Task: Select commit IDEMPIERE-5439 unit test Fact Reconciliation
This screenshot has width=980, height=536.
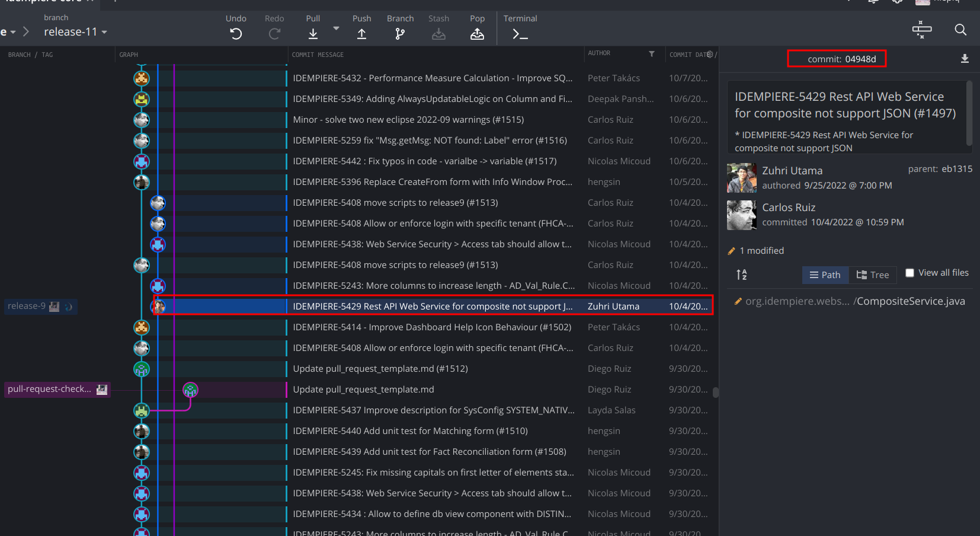Action: [x=430, y=452]
